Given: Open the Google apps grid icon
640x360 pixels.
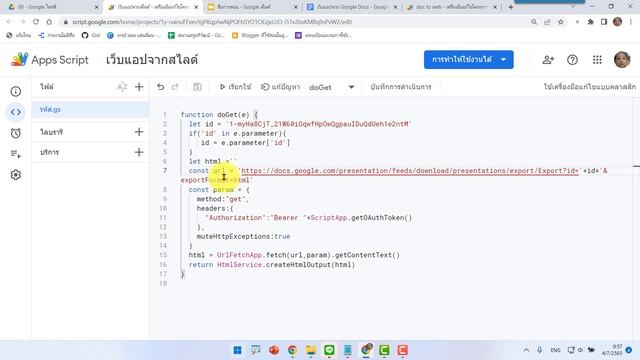Looking at the screenshot, I should pyautogui.click(x=597, y=60).
